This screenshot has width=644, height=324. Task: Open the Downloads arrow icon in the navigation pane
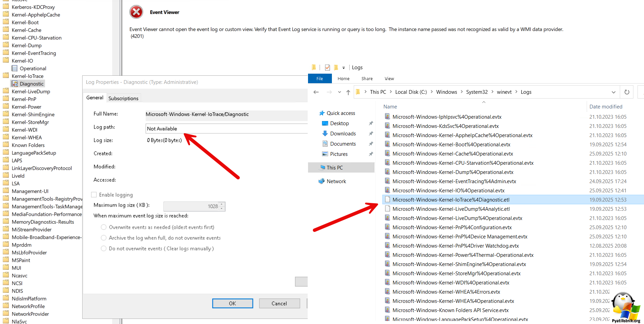click(325, 133)
